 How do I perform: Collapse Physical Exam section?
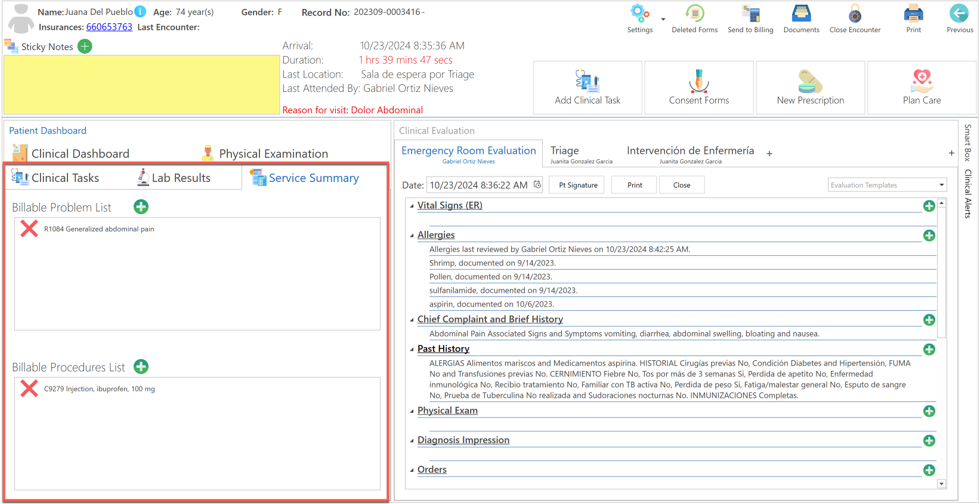[412, 412]
